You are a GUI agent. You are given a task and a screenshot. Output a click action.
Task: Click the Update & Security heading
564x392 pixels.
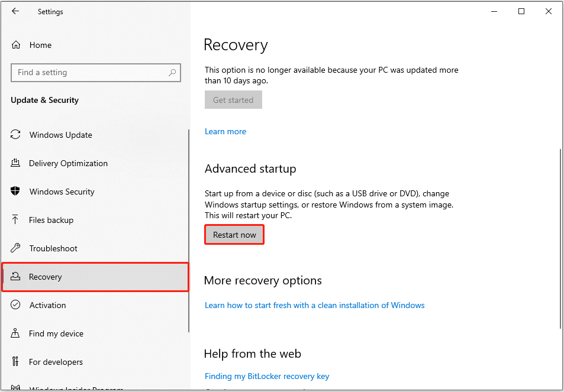coord(44,101)
